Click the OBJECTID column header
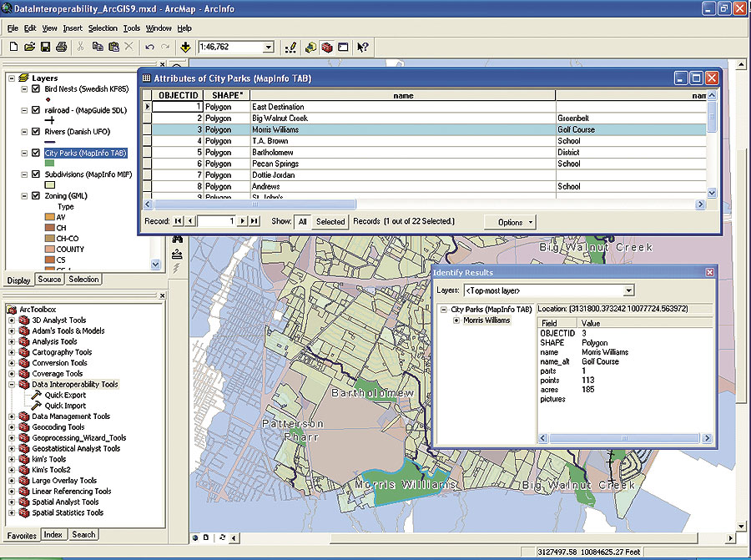 (178, 95)
